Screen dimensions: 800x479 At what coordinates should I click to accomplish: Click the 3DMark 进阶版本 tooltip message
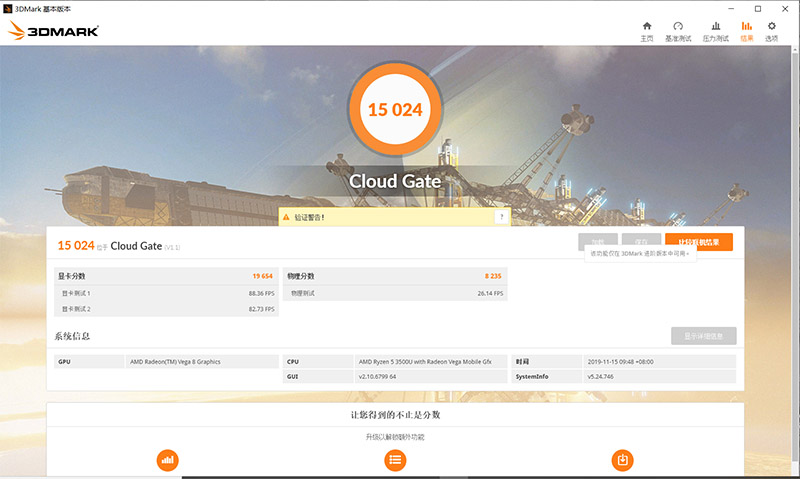tap(640, 254)
